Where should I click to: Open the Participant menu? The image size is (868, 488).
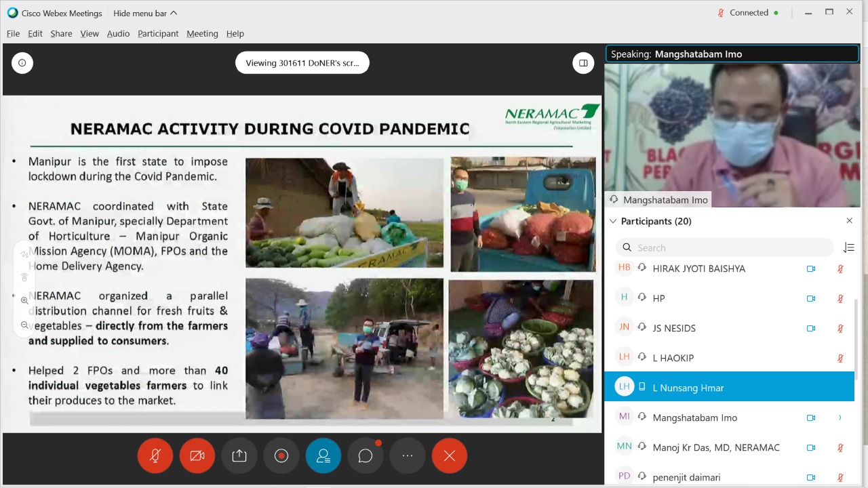(x=158, y=33)
